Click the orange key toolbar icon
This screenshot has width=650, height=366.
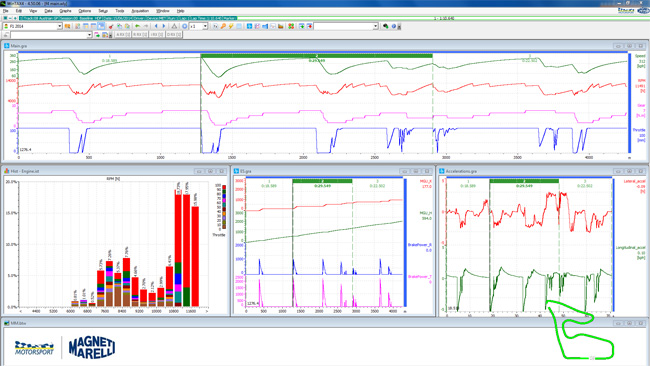pos(223,26)
